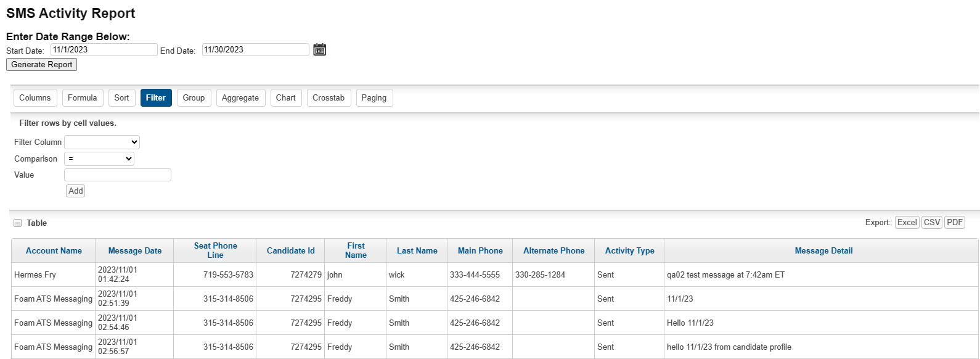Open the Paging tab

click(x=374, y=98)
